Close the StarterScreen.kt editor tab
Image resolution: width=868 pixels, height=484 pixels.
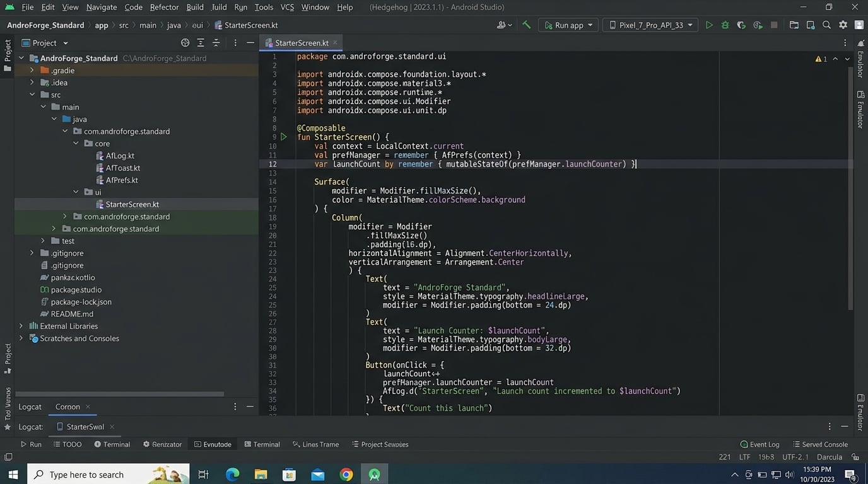coord(336,43)
